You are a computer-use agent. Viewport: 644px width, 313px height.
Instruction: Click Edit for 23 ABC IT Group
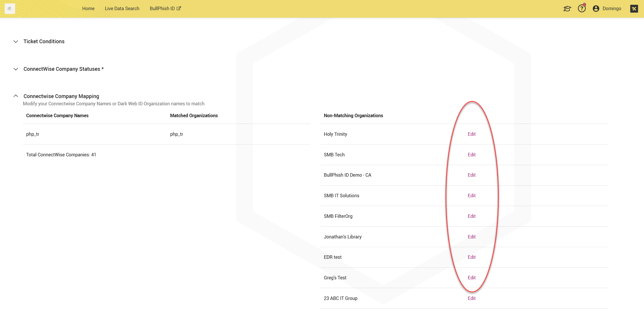(x=472, y=298)
